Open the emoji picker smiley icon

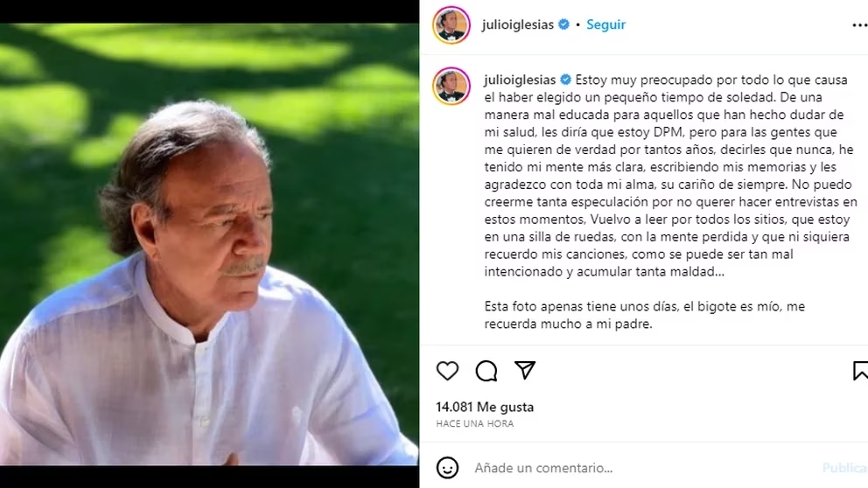coord(447,468)
